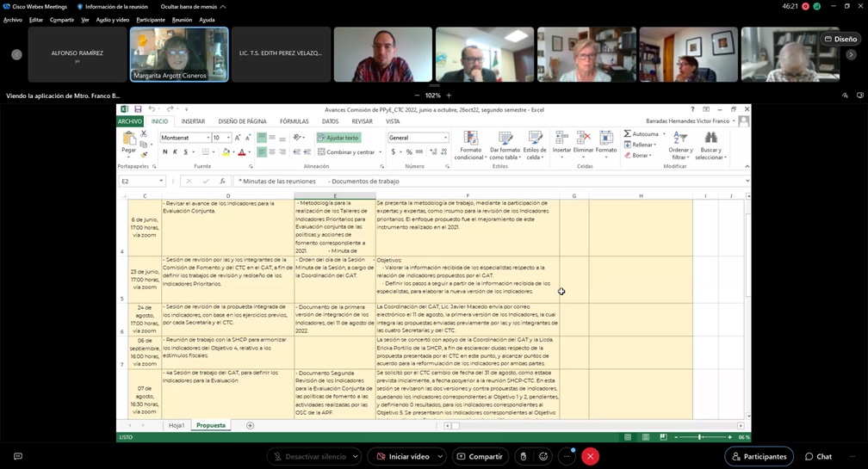Decrease indent in the Alineación group

pos(297,152)
